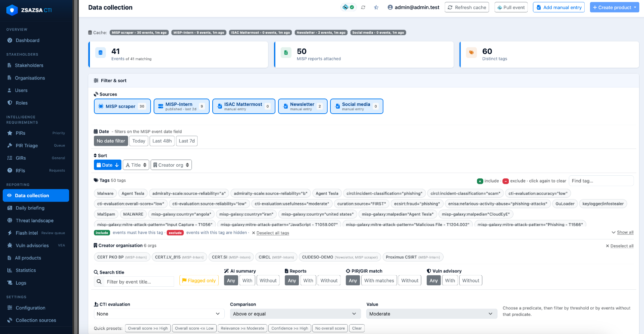This screenshot has height=334, width=644.
Task: Click the Configuration sliders icon
Action: tap(10, 308)
